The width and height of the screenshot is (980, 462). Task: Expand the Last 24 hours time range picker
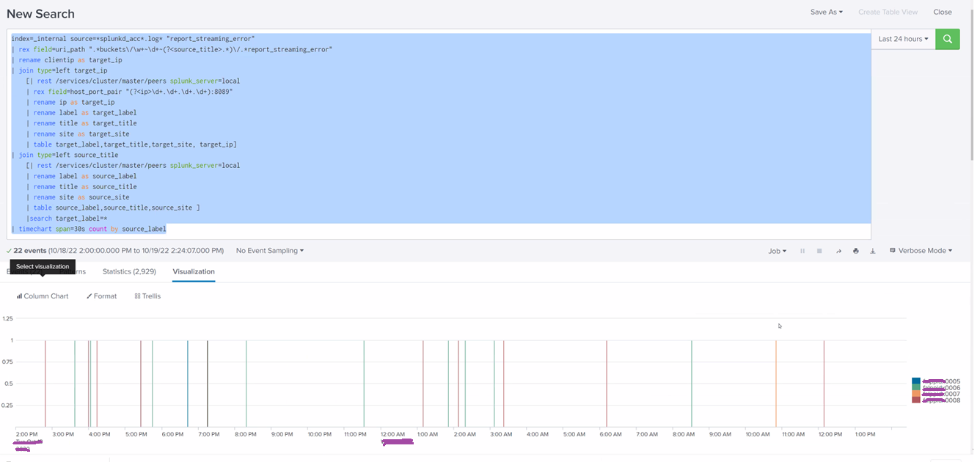coord(903,39)
